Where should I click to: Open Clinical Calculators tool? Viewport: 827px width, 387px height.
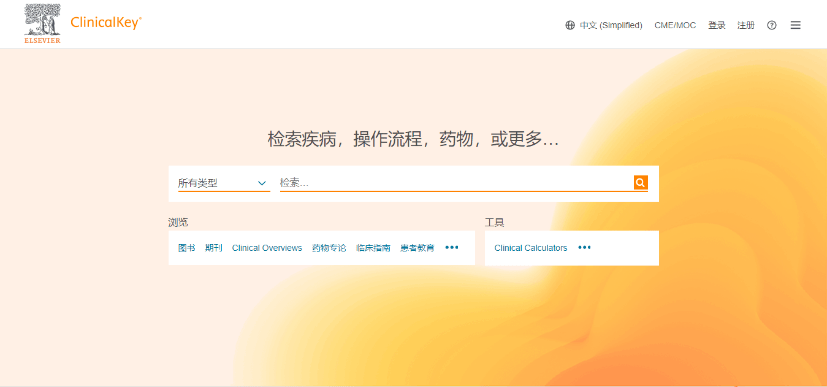(531, 248)
